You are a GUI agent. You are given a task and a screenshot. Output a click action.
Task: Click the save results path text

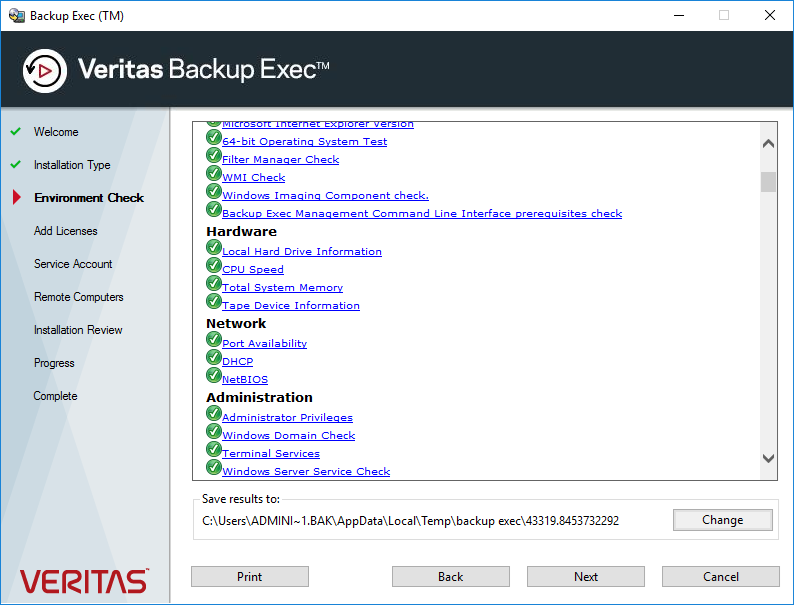click(x=411, y=521)
